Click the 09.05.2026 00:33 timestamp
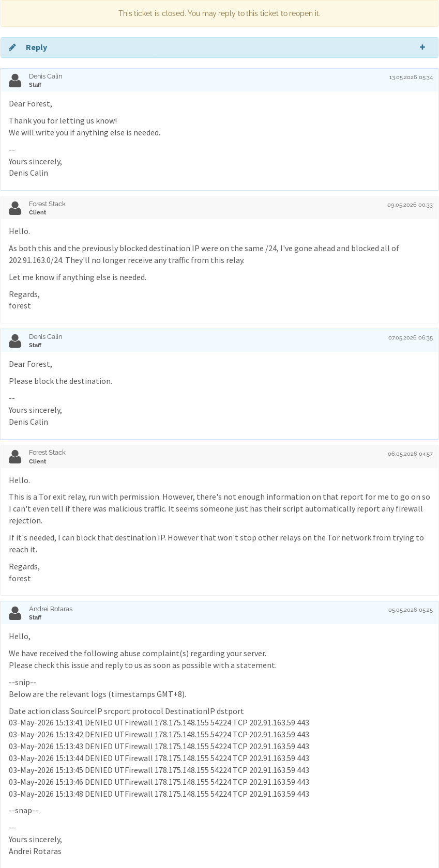439x868 pixels. (410, 205)
